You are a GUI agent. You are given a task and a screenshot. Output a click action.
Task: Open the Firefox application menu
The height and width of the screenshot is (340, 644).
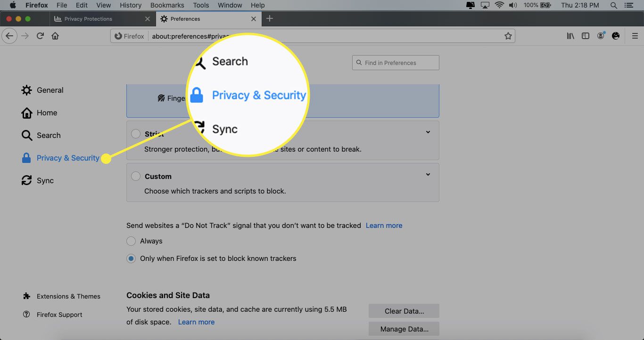pos(38,5)
